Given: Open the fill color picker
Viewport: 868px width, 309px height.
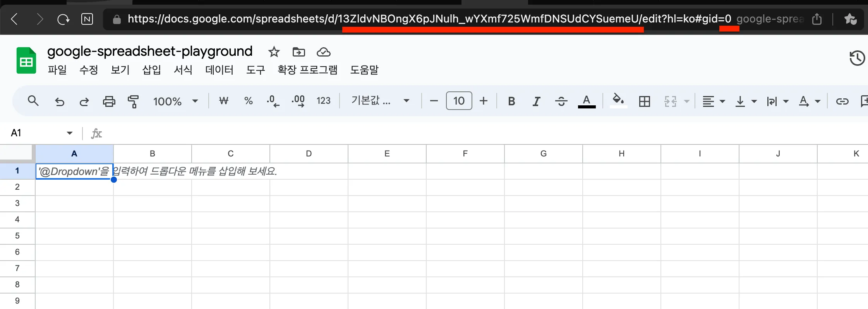Looking at the screenshot, I should 618,101.
